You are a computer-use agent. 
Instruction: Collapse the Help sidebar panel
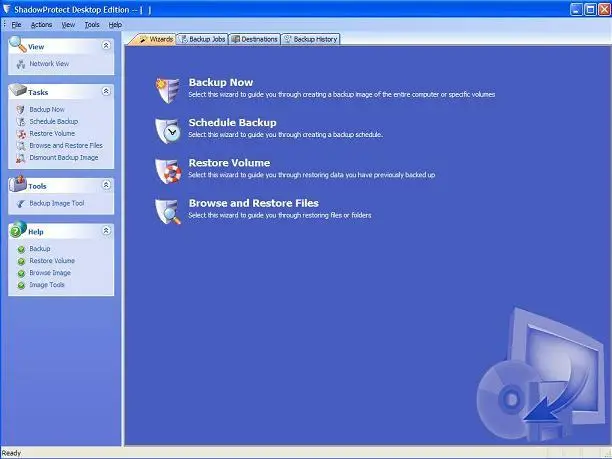point(106,231)
